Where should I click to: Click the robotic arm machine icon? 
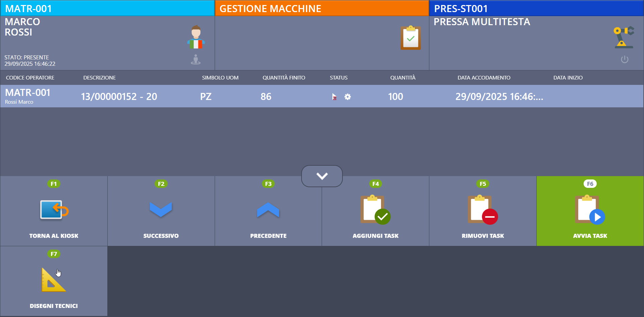[x=624, y=37]
